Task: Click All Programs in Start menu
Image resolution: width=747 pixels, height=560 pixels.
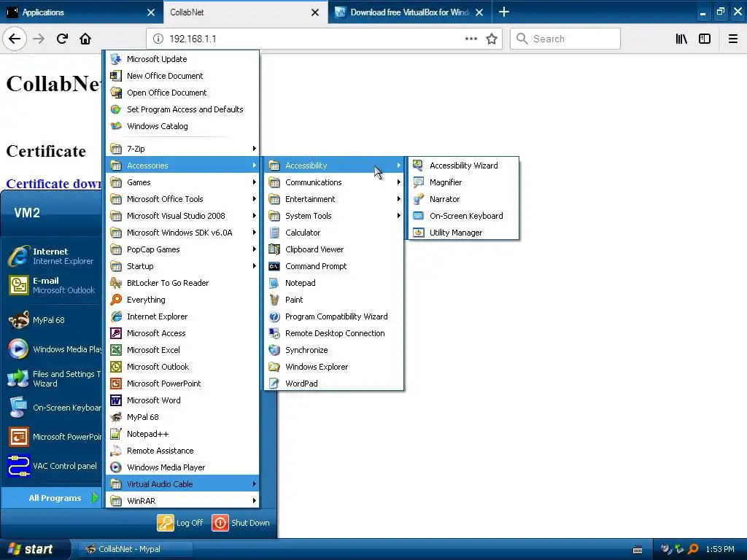Action: (52, 497)
